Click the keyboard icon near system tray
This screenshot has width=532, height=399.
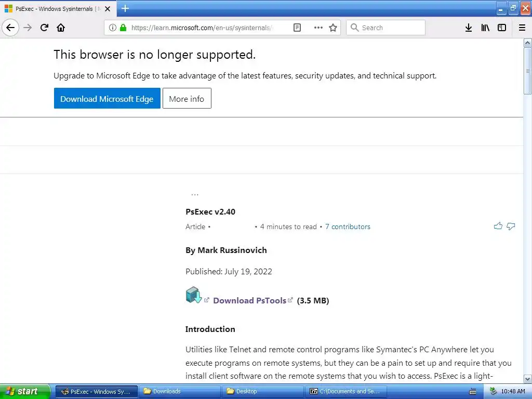473,392
